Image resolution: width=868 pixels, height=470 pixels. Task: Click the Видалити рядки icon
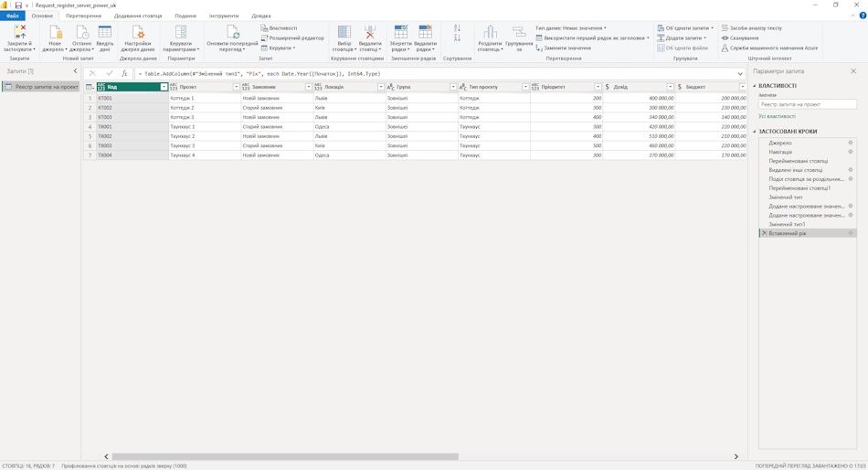point(425,32)
